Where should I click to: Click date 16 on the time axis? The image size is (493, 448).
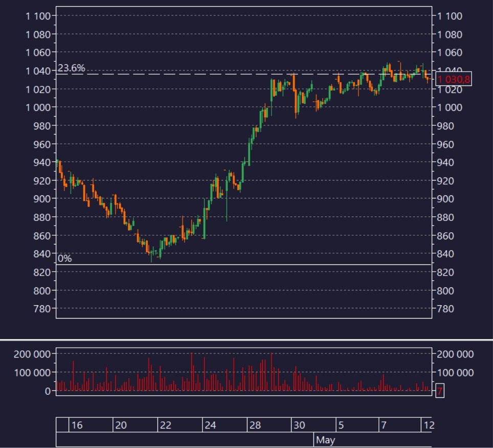click(x=77, y=425)
